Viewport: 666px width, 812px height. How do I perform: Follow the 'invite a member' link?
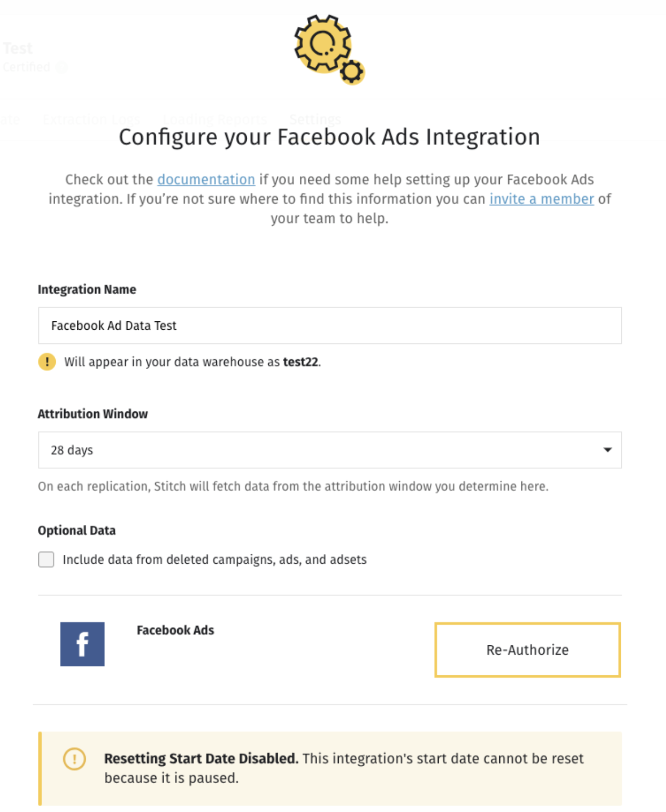click(x=541, y=199)
